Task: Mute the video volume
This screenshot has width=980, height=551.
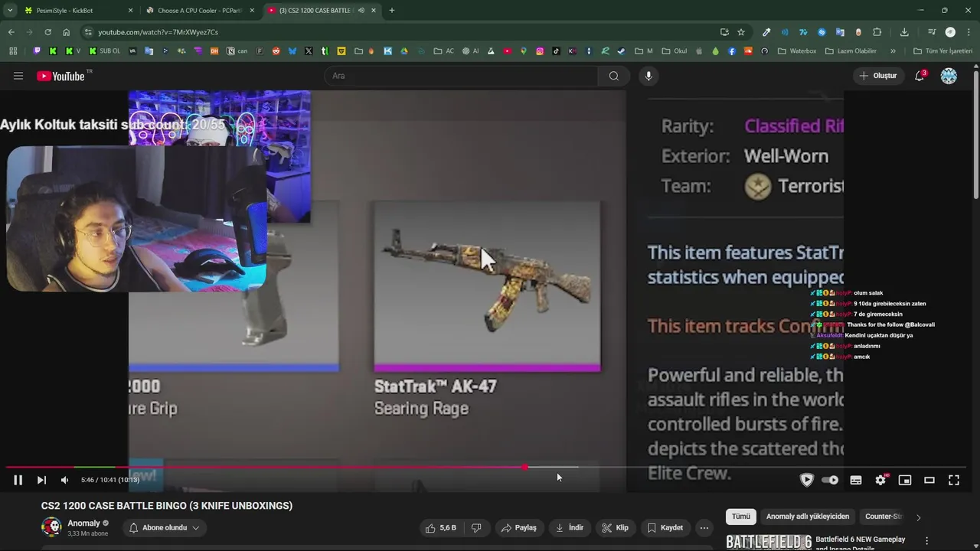Action: point(64,480)
